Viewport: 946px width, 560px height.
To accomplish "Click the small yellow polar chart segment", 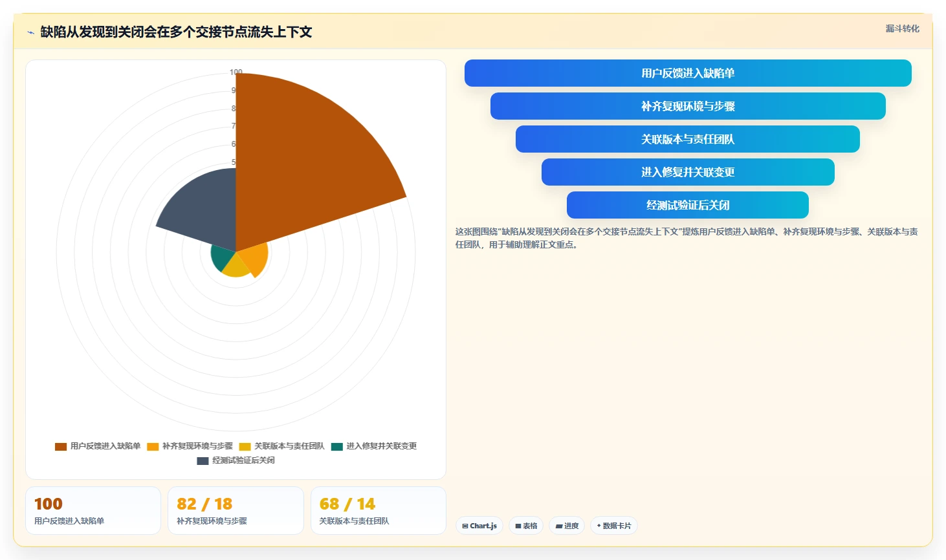I will pos(237,267).
